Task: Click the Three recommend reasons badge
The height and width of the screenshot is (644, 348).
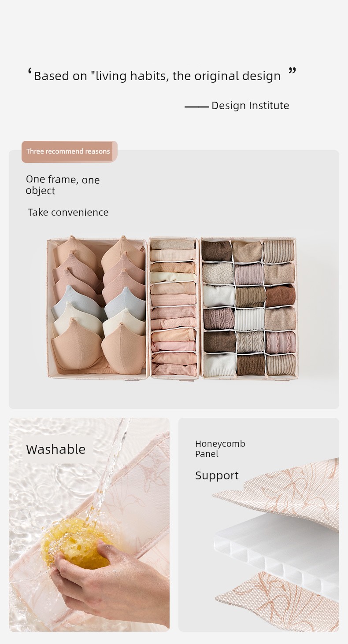Action: pyautogui.click(x=69, y=151)
